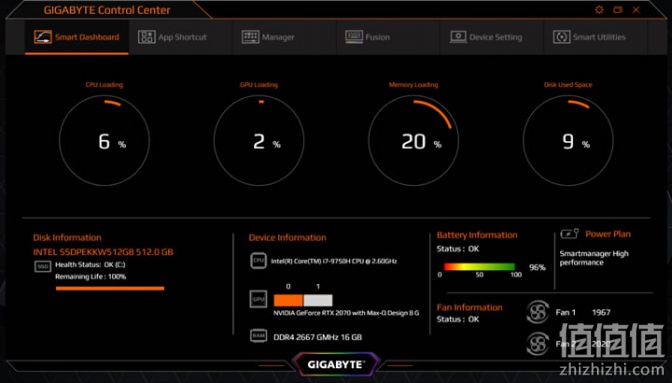
Task: Click the battery level gradient bar
Action: click(x=479, y=267)
